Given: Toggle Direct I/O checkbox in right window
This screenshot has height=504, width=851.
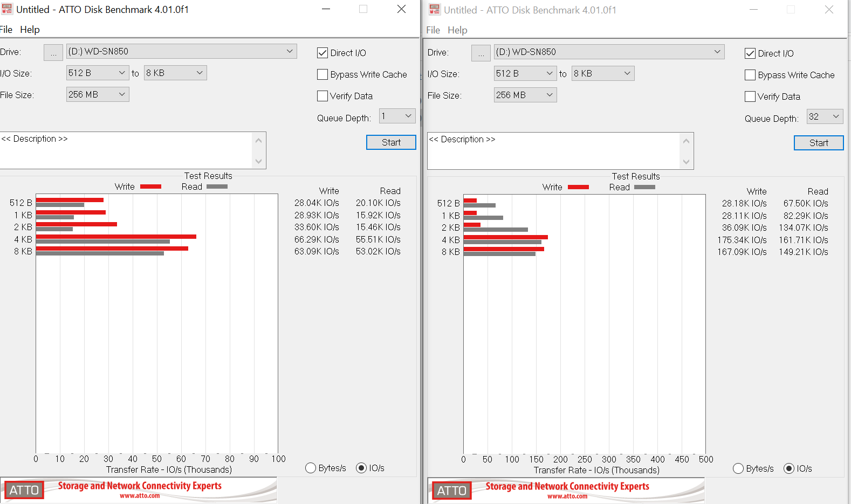Looking at the screenshot, I should point(750,53).
